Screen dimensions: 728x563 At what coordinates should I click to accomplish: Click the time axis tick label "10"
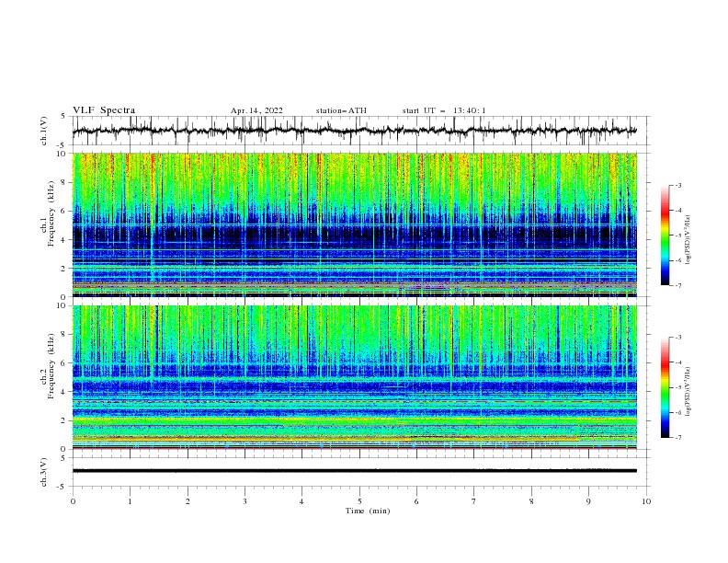click(x=646, y=501)
